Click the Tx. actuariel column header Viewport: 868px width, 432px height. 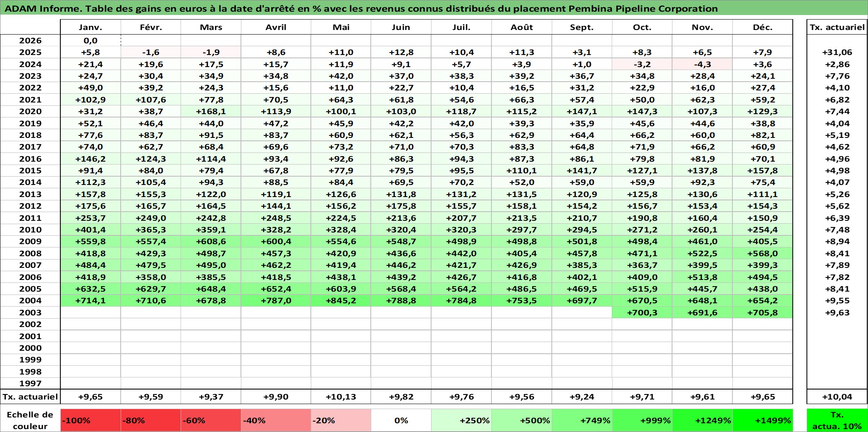pos(837,27)
